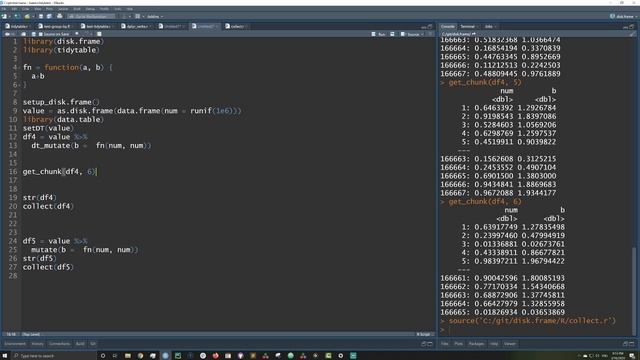Click the active RStudio icon on the taskbar
This screenshot has width=640, height=360.
pyautogui.click(x=165, y=356)
